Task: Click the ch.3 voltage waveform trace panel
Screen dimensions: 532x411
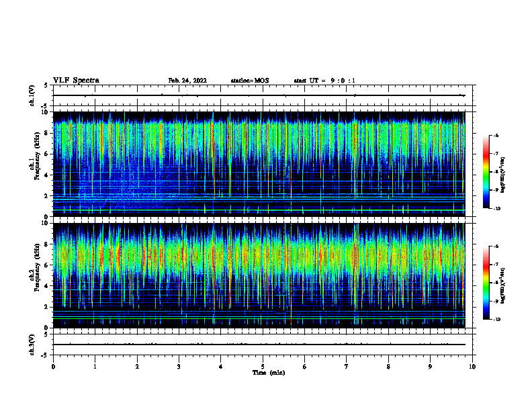Action: (x=263, y=345)
